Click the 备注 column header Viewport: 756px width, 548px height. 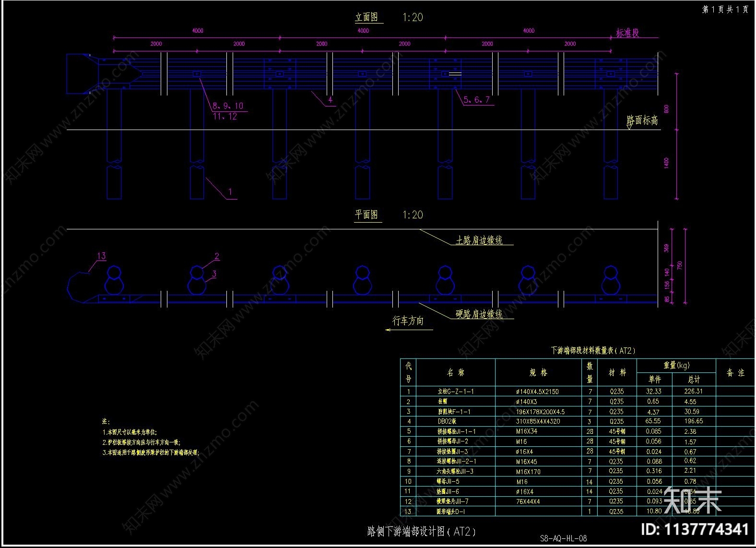735,372
